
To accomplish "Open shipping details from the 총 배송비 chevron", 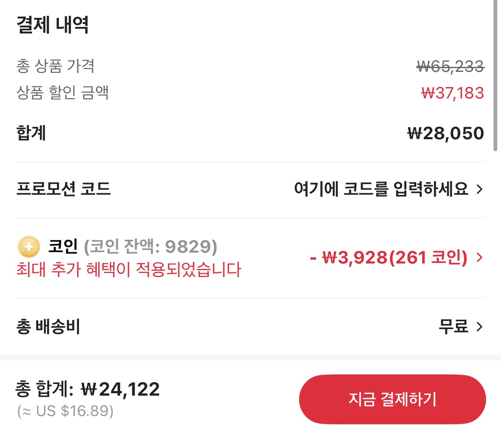I will (480, 327).
